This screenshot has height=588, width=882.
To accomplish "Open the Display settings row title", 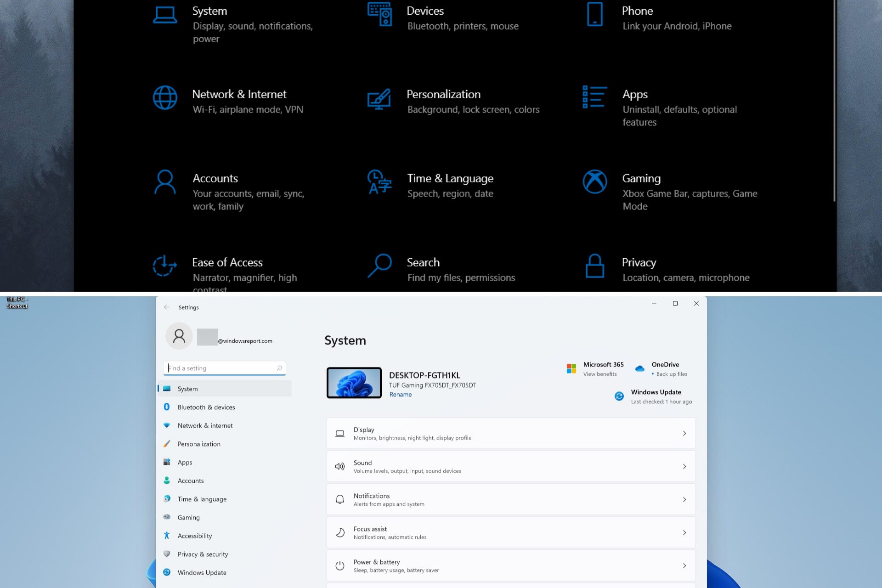I will pyautogui.click(x=364, y=430).
